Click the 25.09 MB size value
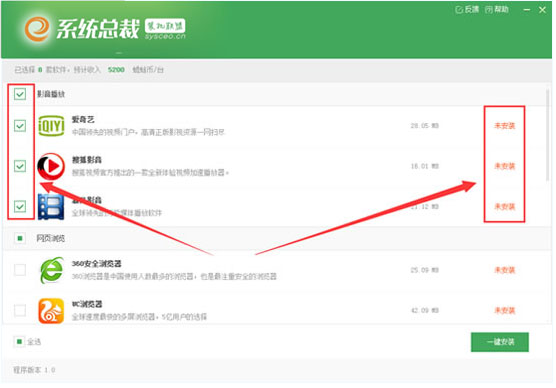The height and width of the screenshot is (388, 556). point(424,270)
